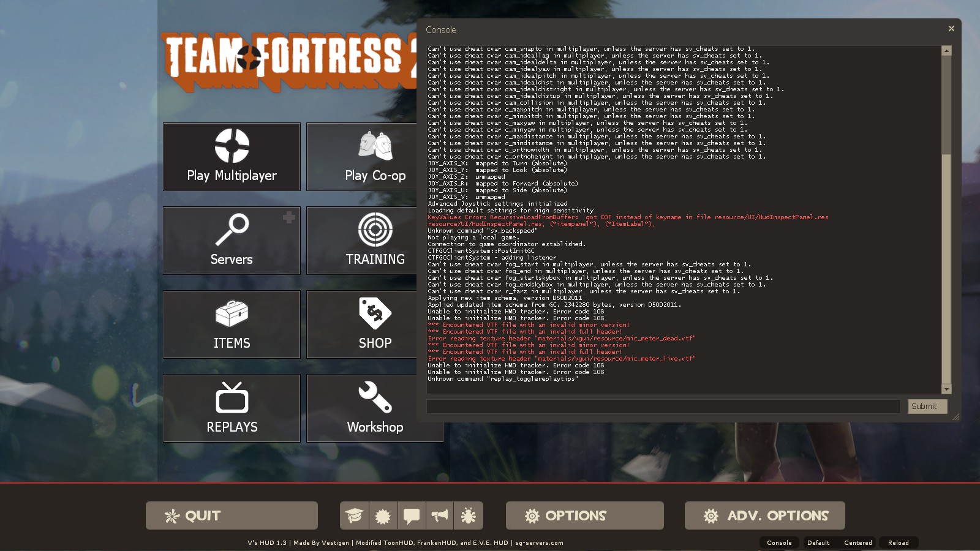
Task: Click the line 'Unknown command "sv_backspeed"'
Action: pyautogui.click(x=483, y=231)
